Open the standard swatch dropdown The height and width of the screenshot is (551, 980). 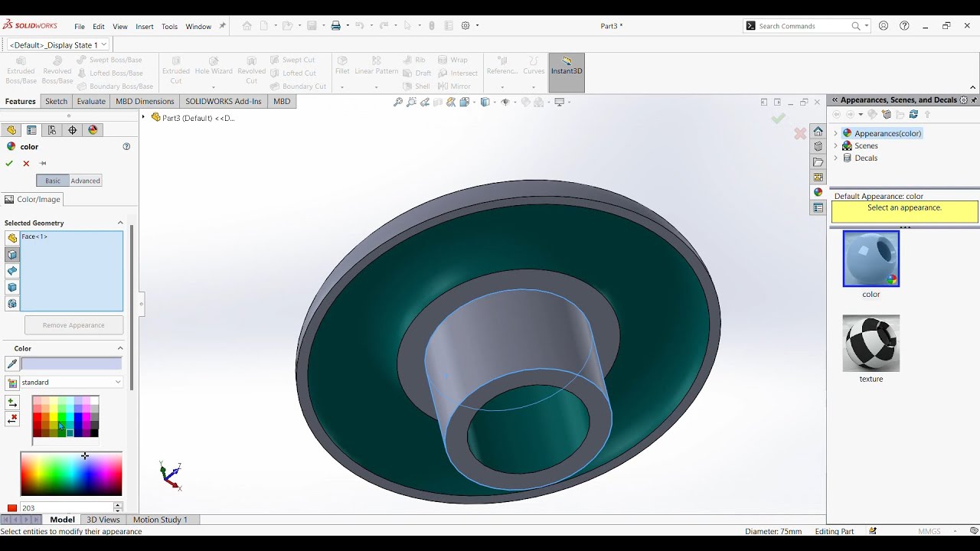(x=72, y=382)
